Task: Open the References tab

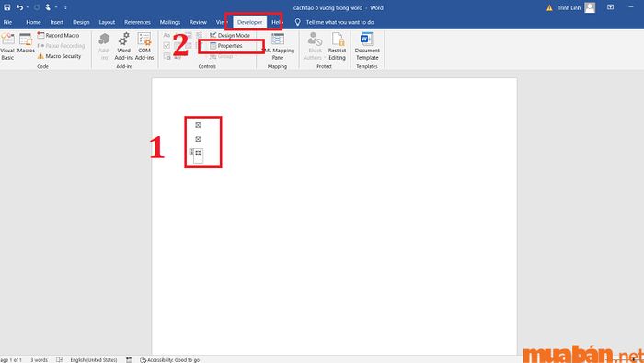Action: 137,22
